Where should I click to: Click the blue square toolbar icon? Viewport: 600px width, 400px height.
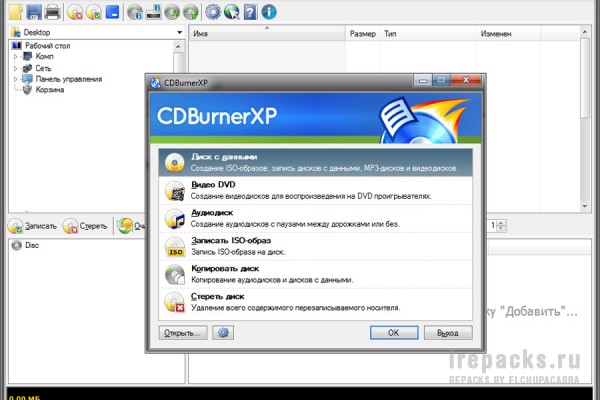112,12
